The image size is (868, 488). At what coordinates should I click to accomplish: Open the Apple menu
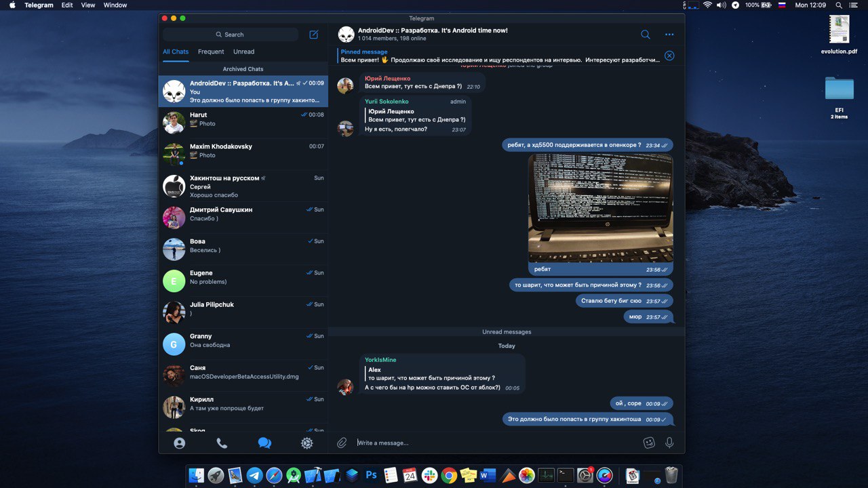pyautogui.click(x=12, y=5)
